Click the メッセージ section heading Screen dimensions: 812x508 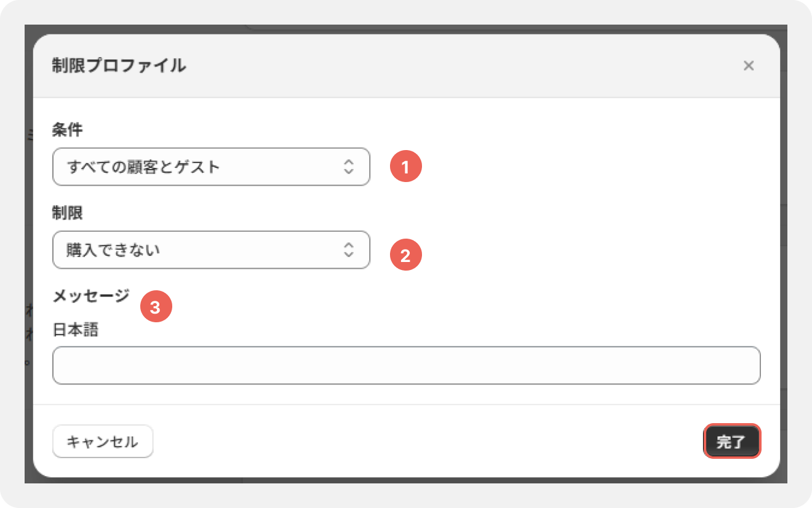(91, 296)
